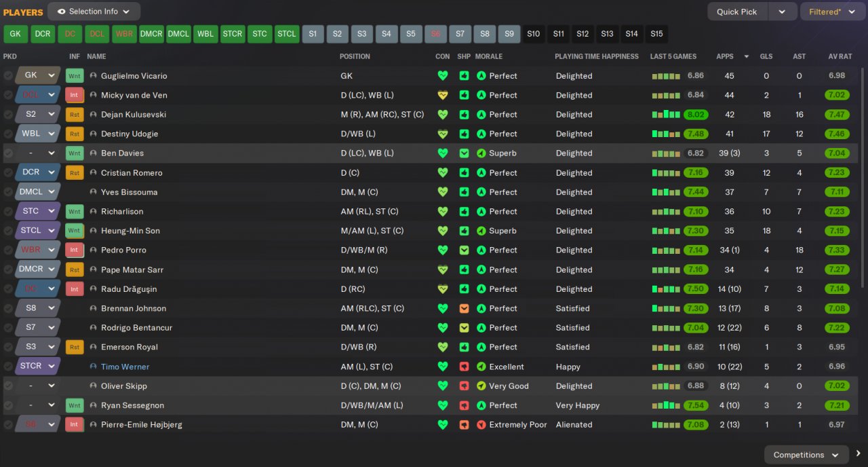Click Højbjerg's Int status badge
868x467 pixels.
coord(74,425)
